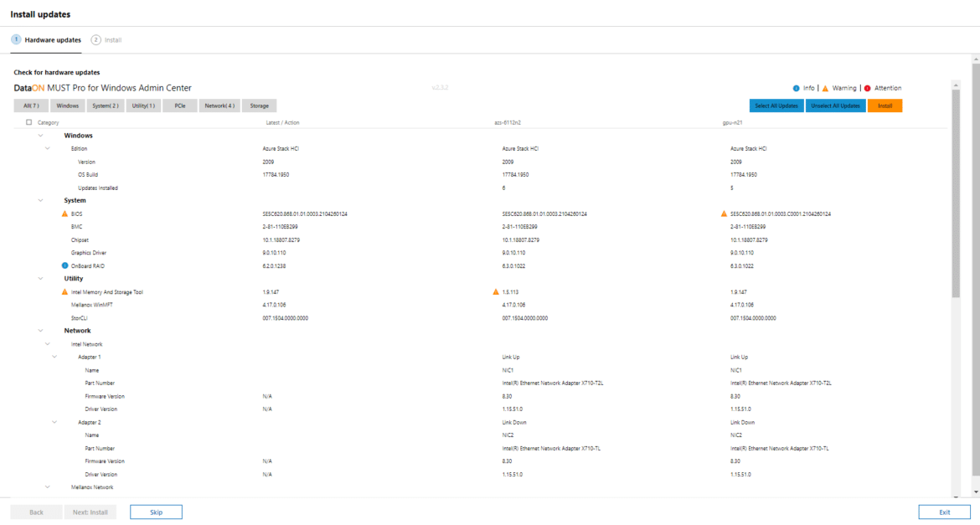Collapse the Edition subsection chevron
Viewport: 980px width, 525px height.
click(48, 149)
